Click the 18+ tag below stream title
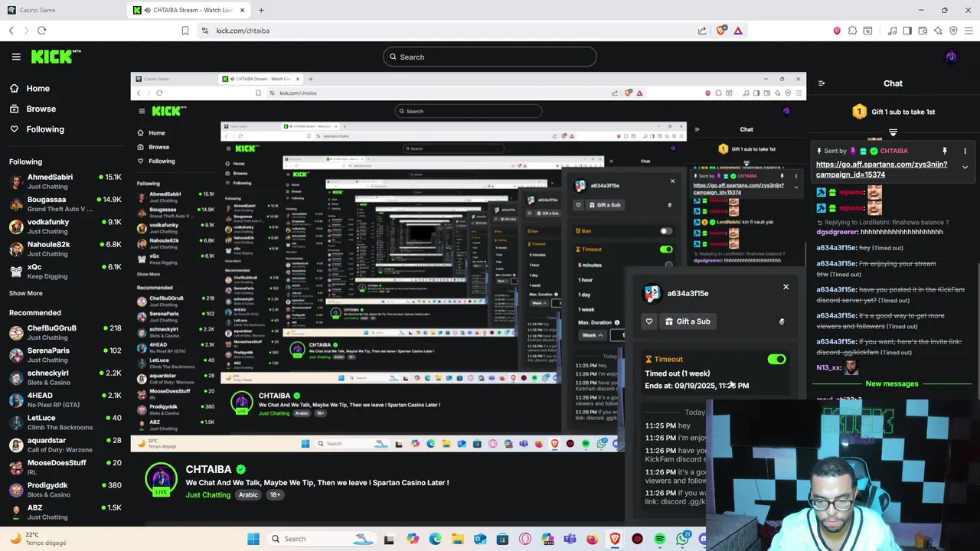Screen dimensions: 980x551 click(275, 495)
